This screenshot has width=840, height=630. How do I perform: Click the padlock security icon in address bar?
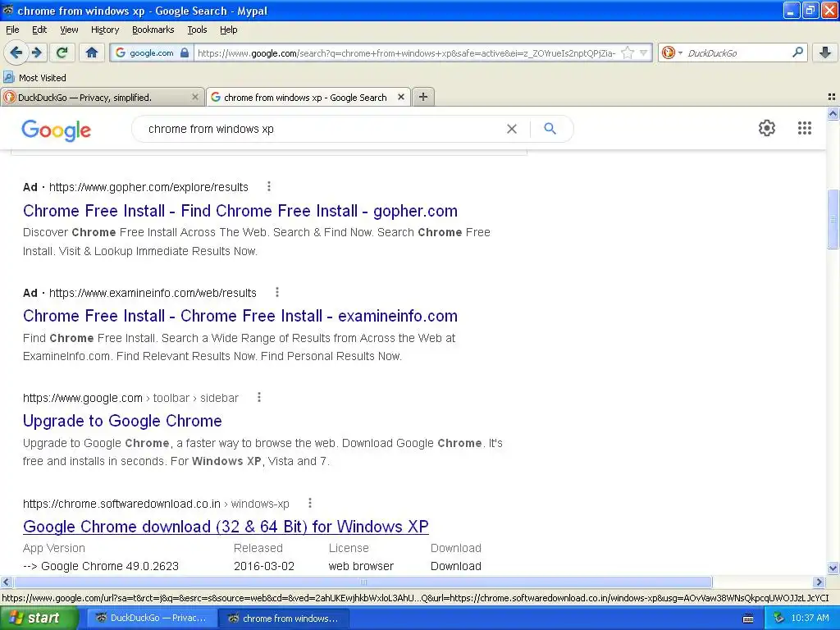pyautogui.click(x=185, y=52)
